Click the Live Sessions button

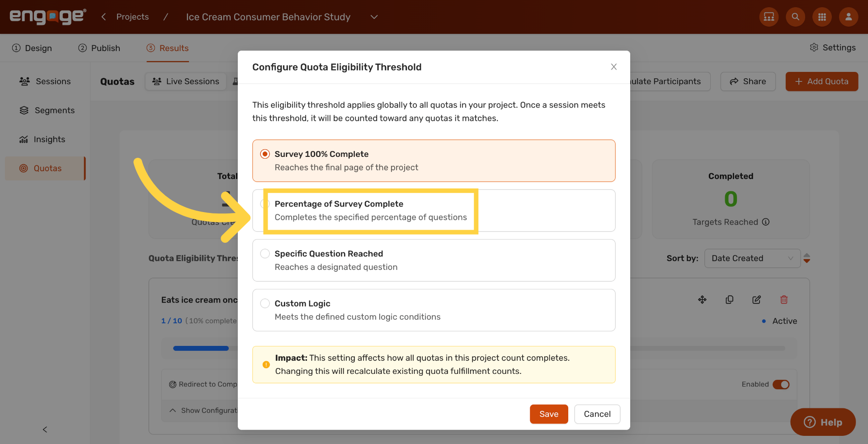186,81
